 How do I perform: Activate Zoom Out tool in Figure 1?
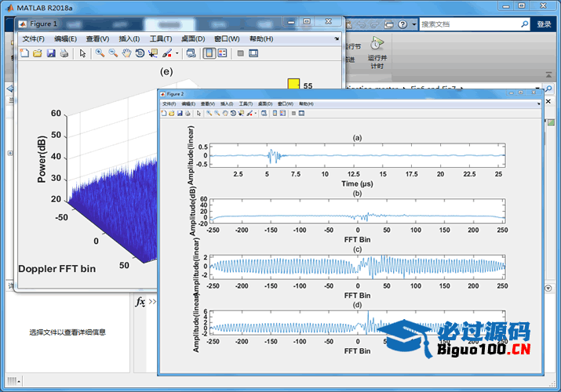pyautogui.click(x=113, y=53)
